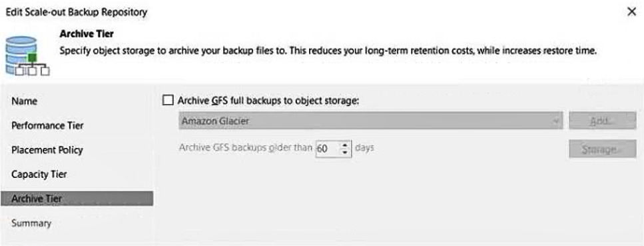The width and height of the screenshot is (644, 246).
Task: Go to the Performance Tier step
Action: tap(47, 125)
